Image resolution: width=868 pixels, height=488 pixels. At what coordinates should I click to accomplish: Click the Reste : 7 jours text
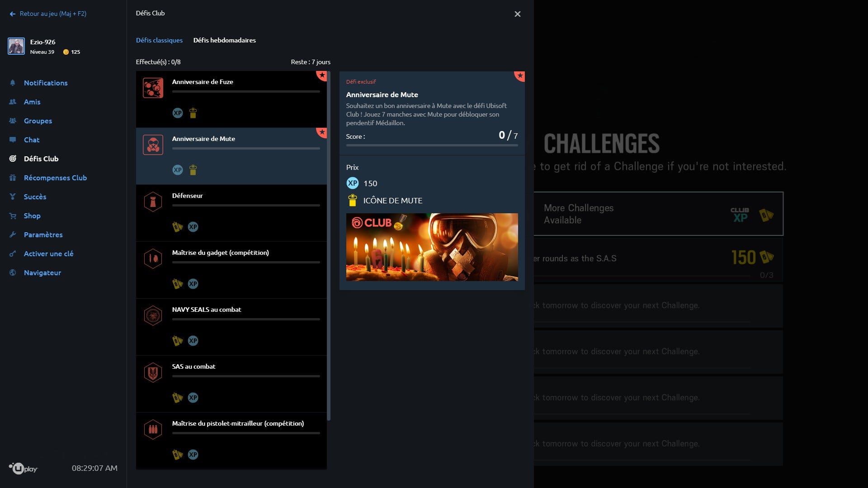[x=311, y=62]
